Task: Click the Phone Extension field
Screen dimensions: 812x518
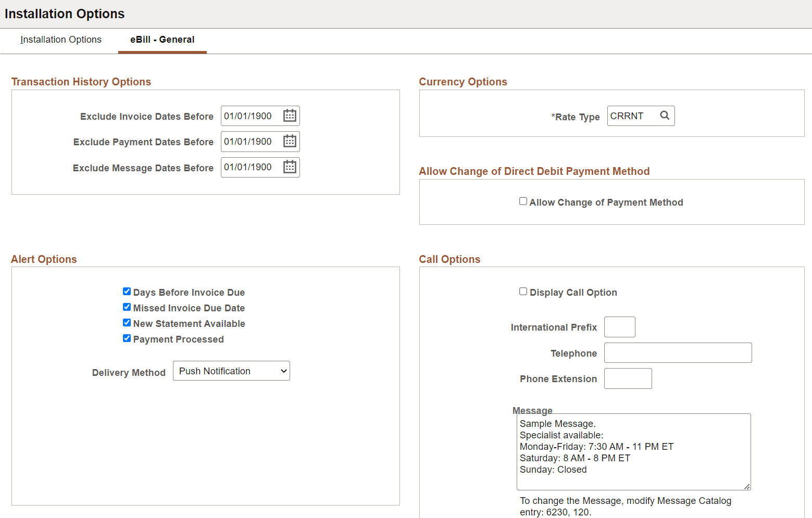Action: point(628,378)
